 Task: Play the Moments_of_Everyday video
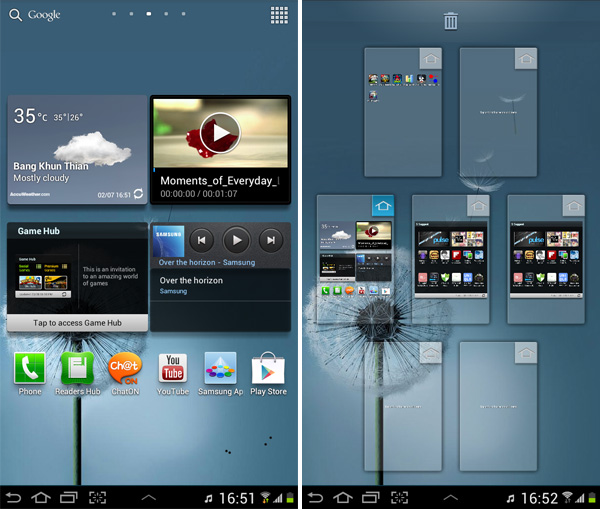[219, 132]
